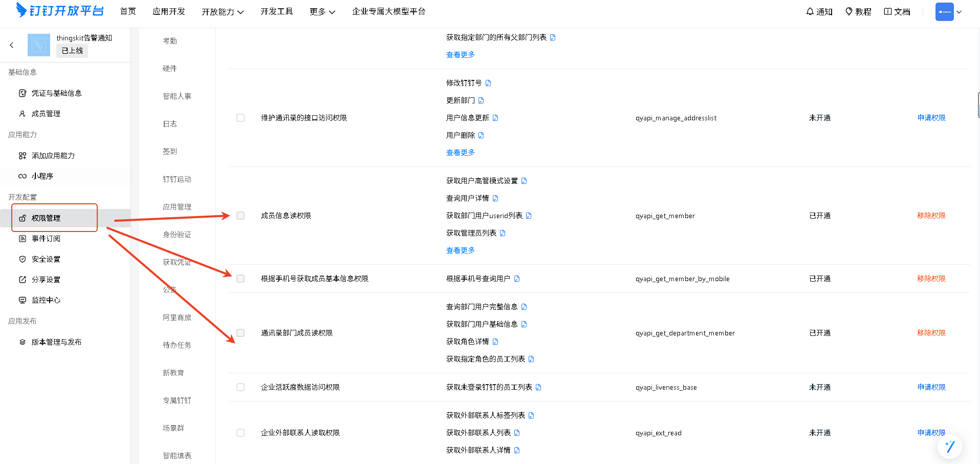Tick the 根据手机号获取成员基本信息权限 checkbox
Image resolution: width=980 pixels, height=464 pixels.
point(241,279)
